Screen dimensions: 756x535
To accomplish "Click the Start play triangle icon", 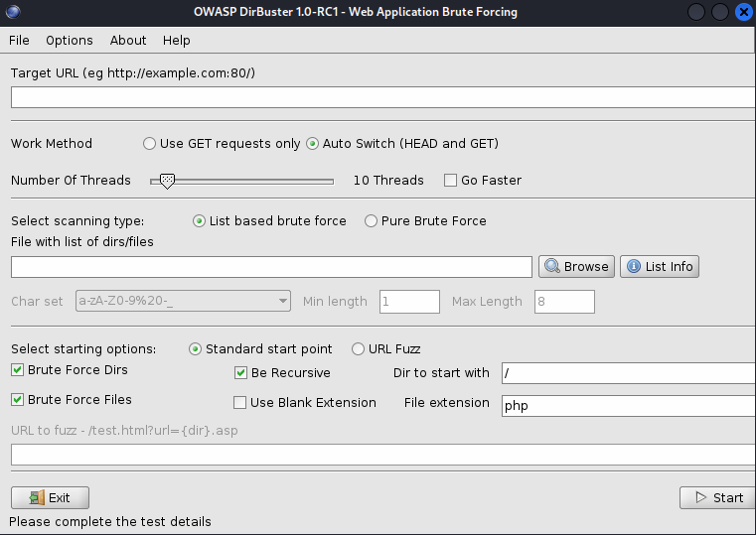I will click(699, 497).
